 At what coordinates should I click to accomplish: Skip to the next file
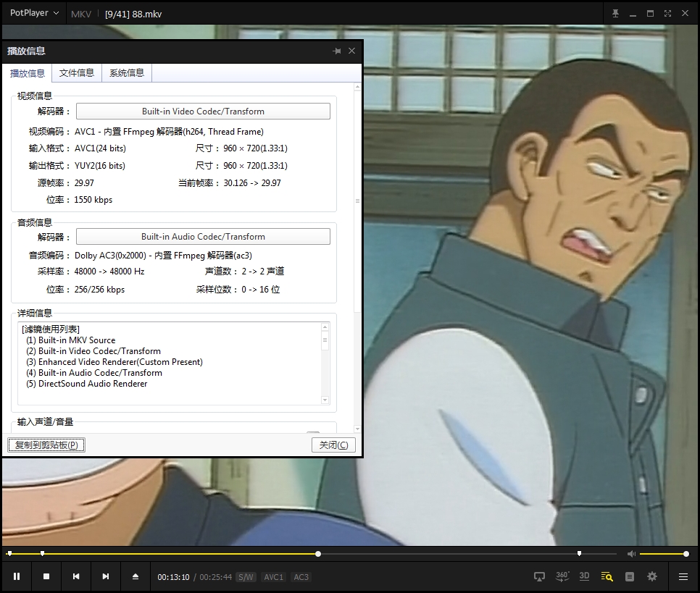point(105,576)
